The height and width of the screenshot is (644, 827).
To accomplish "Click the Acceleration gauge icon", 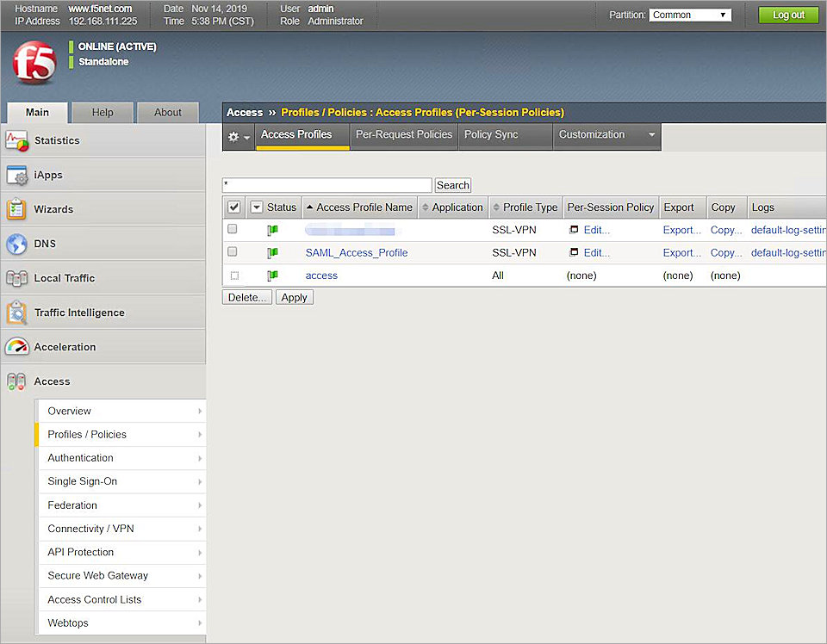I will pyautogui.click(x=19, y=346).
